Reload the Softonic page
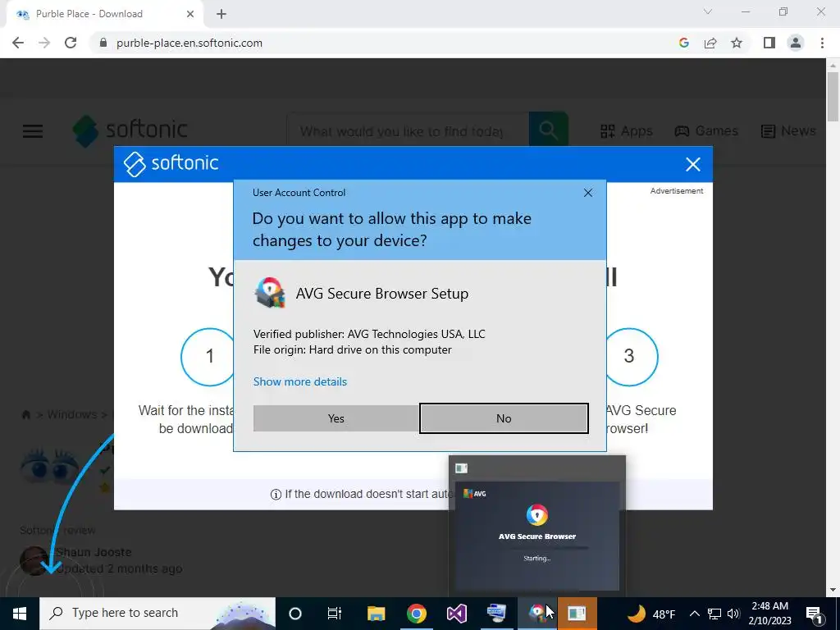 click(71, 43)
